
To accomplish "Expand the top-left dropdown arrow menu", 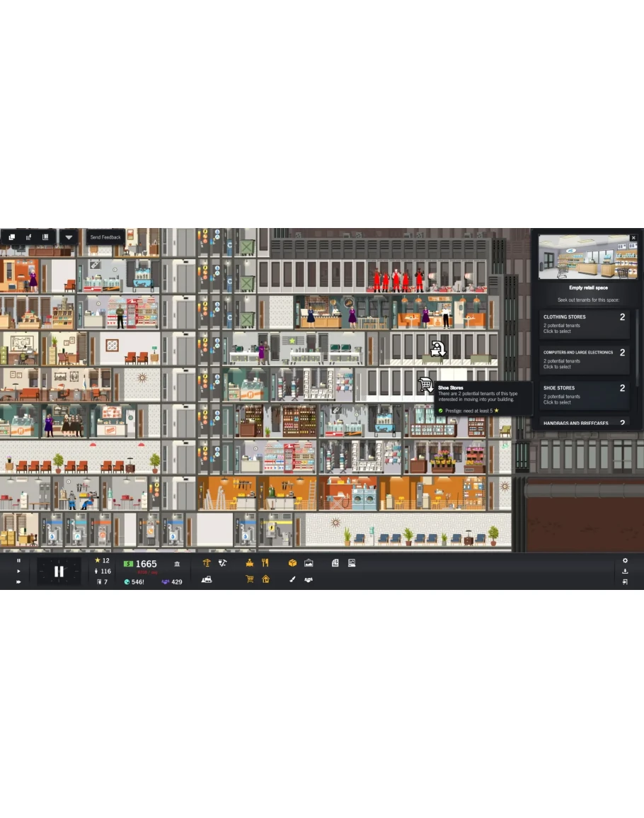I will [69, 237].
